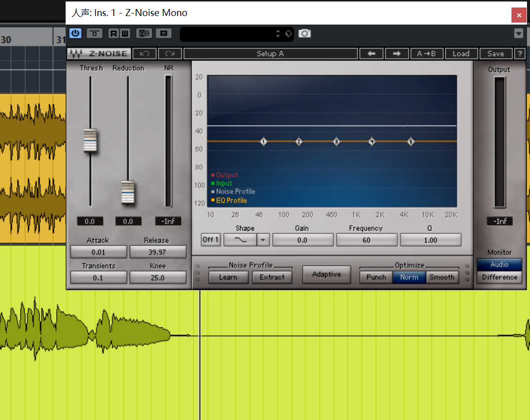530x420 pixels.
Task: Click the EQ Frequency value field 60
Action: (366, 240)
